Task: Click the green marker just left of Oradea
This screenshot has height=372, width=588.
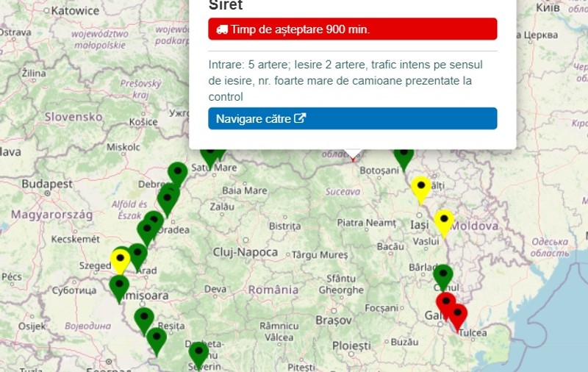Action: click(x=147, y=234)
